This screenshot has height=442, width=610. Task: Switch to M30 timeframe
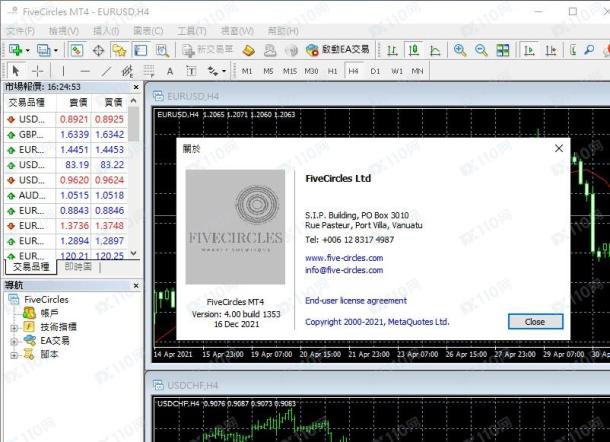[311, 71]
